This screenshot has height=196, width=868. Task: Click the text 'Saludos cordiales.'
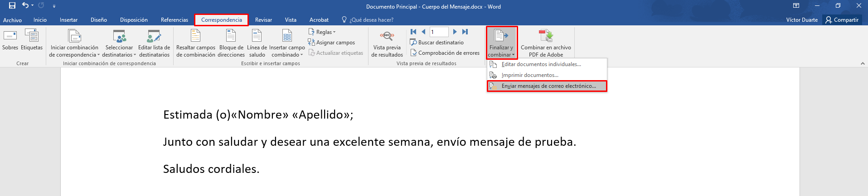[x=211, y=169]
